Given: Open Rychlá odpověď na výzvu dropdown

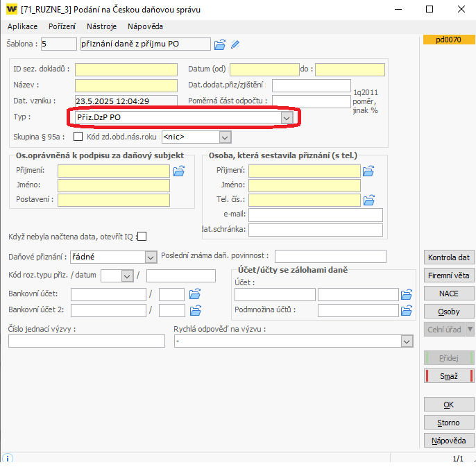Looking at the screenshot, I should click(x=407, y=341).
